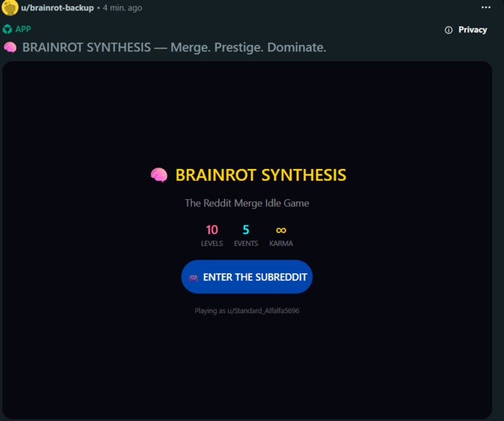This screenshot has height=421, width=504.
Task: Click the Privacy info circle icon
Action: 448,30
